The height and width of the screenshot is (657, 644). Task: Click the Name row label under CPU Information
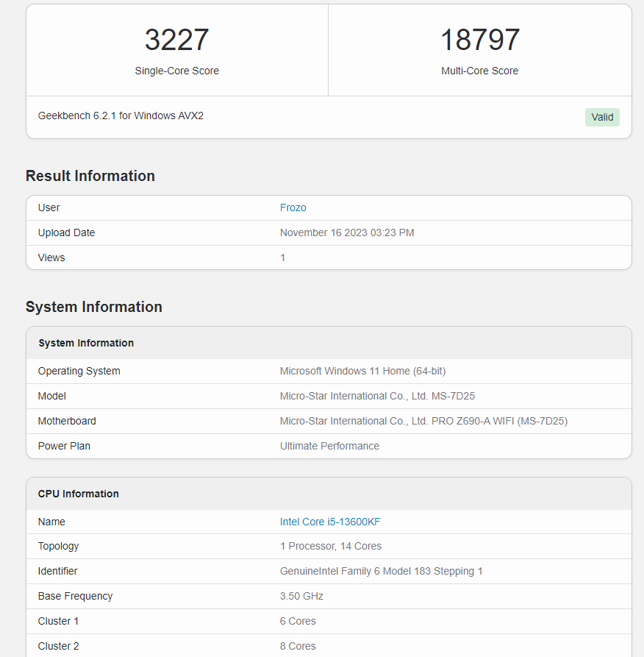point(51,522)
